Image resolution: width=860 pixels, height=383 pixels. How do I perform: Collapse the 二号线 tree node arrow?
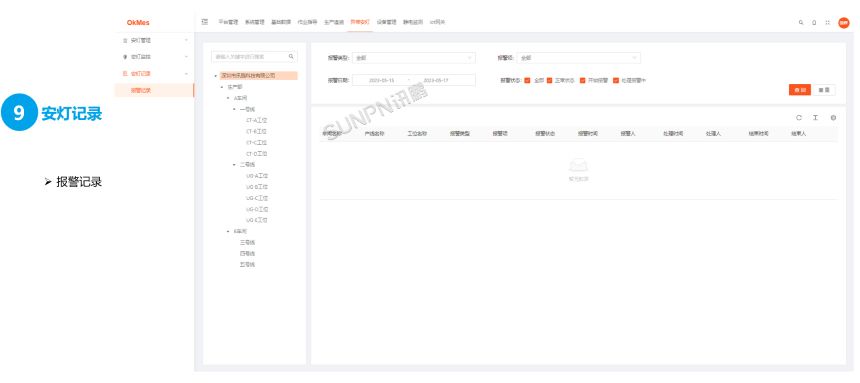pos(234,165)
